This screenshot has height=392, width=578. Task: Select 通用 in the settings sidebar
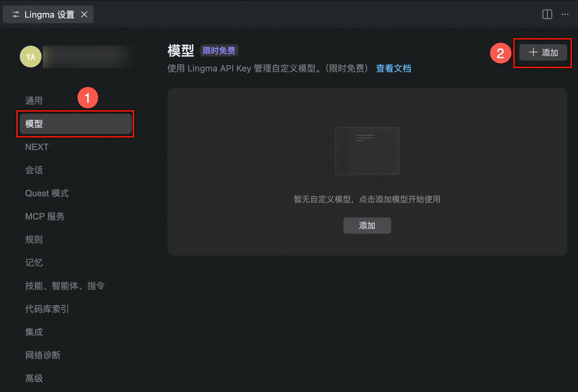pyautogui.click(x=34, y=101)
